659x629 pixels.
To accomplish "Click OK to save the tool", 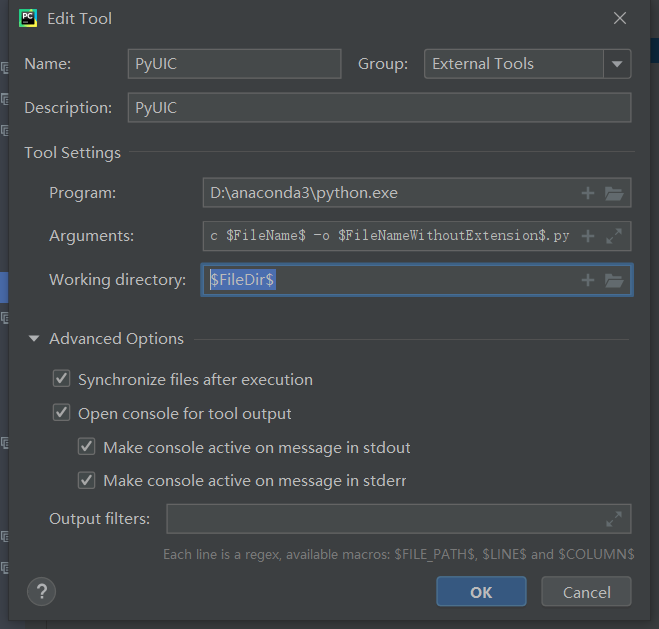I will point(481,592).
